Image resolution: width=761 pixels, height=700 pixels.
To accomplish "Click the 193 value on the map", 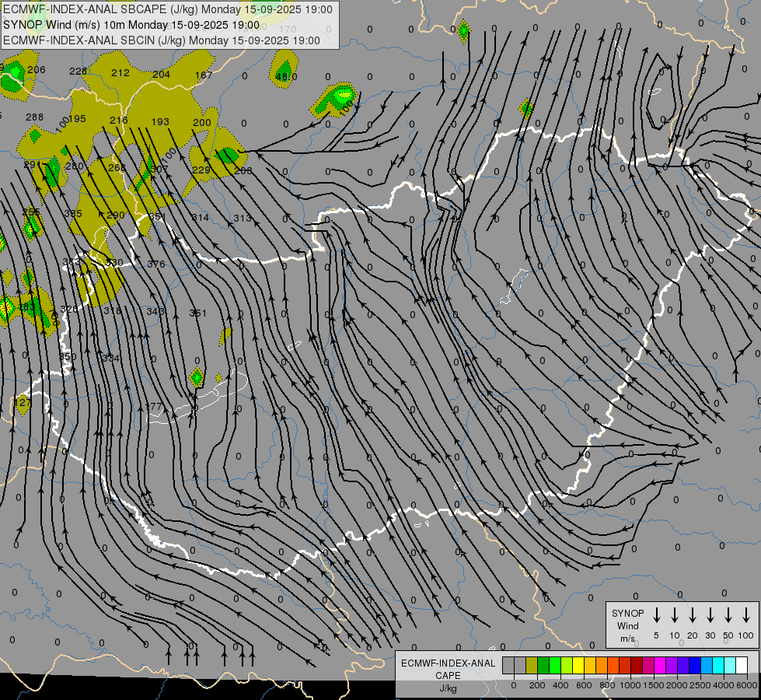I will (x=160, y=121).
